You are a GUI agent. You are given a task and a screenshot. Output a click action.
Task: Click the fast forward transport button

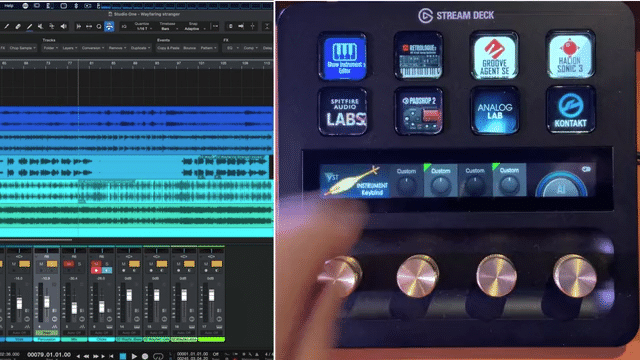pos(96,356)
